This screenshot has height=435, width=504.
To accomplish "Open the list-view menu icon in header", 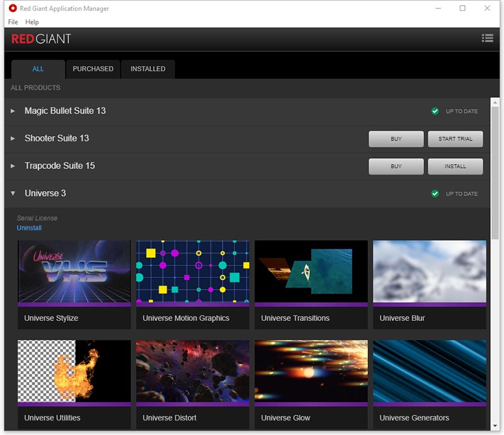I will (487, 38).
